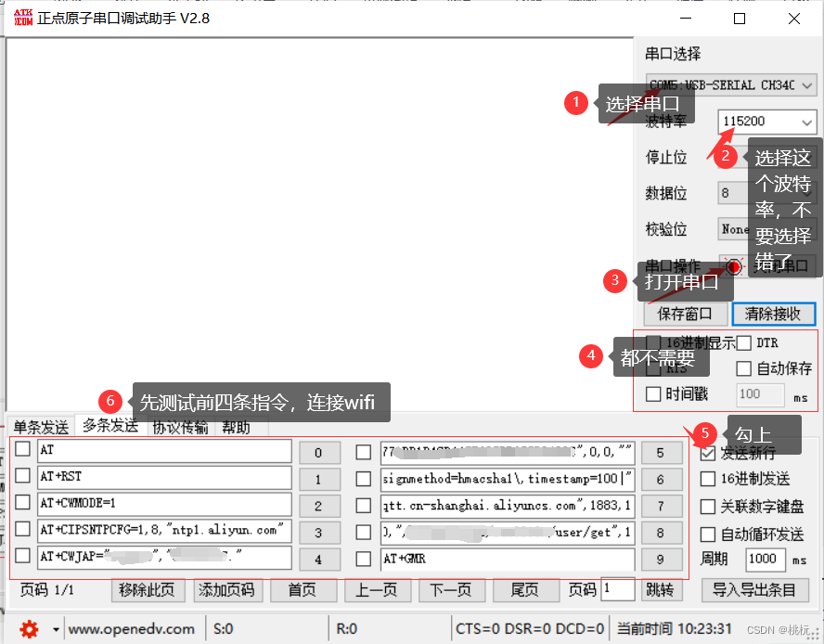Click the ATK XCOM app logo
The width and height of the screenshot is (824, 644).
(x=22, y=18)
